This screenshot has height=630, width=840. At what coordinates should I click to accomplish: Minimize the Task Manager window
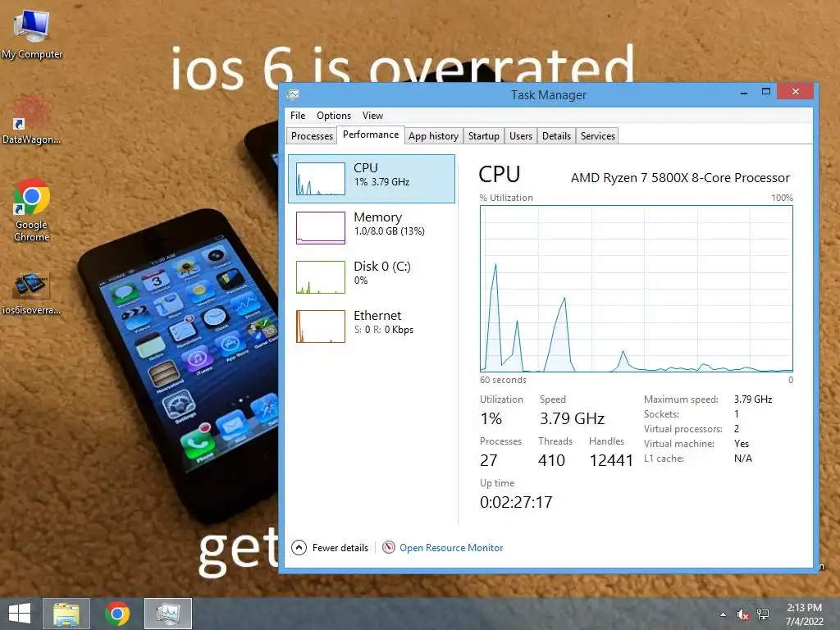click(743, 92)
